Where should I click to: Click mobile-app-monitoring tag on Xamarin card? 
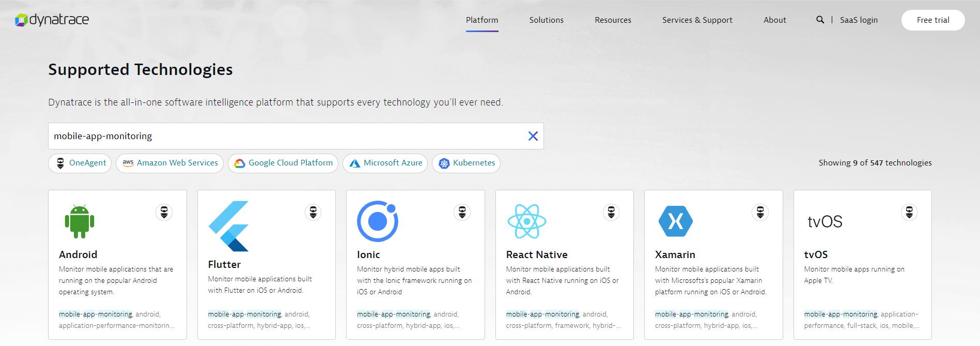(692, 314)
